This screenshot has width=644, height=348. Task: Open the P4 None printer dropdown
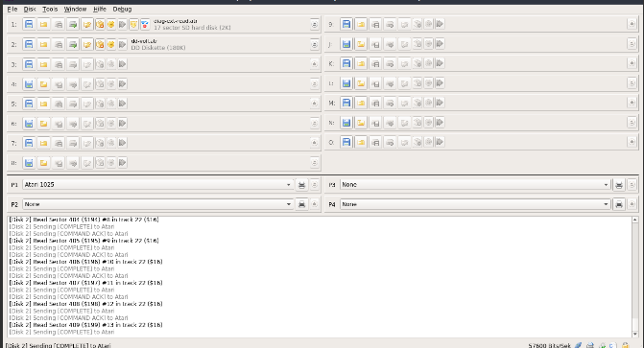click(475, 204)
